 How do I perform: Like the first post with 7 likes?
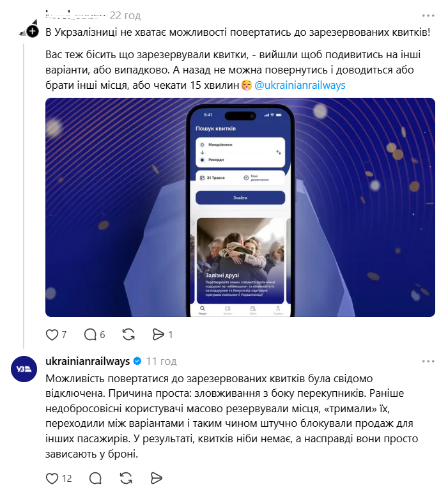[52, 335]
